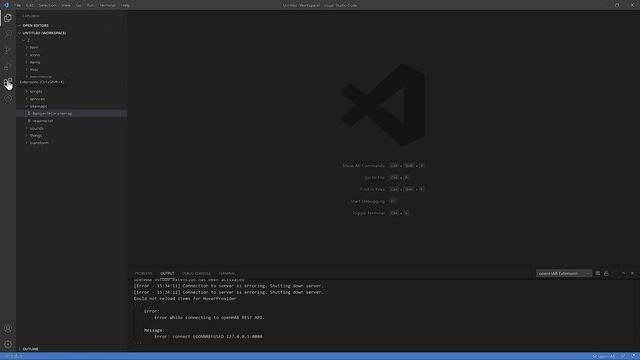The height and width of the screenshot is (360, 640).
Task: Open the Manage gear icon
Action: pyautogui.click(x=8, y=344)
